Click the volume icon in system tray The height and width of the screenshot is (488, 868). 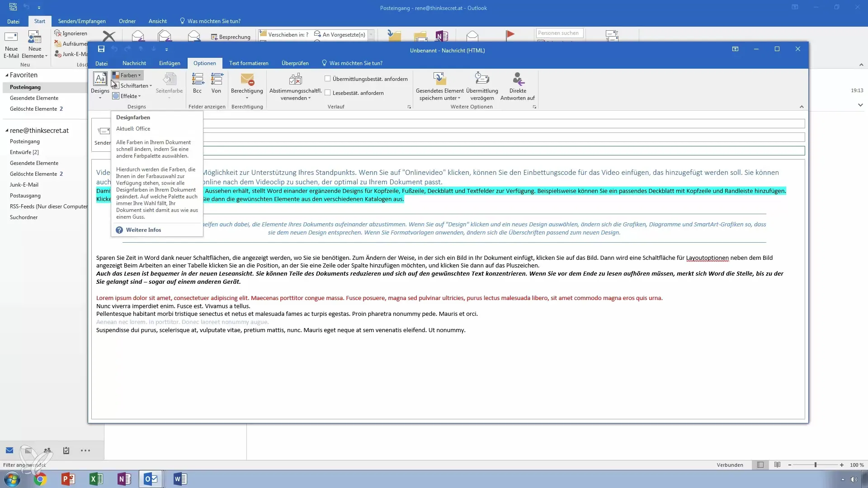(x=854, y=479)
